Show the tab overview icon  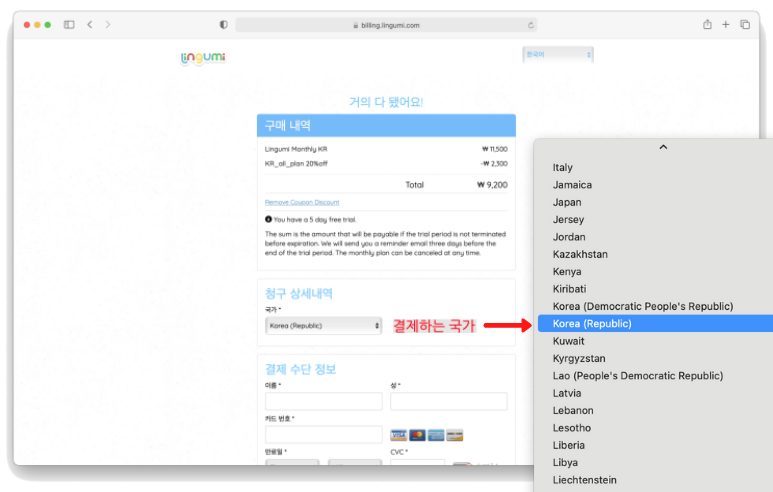(745, 25)
